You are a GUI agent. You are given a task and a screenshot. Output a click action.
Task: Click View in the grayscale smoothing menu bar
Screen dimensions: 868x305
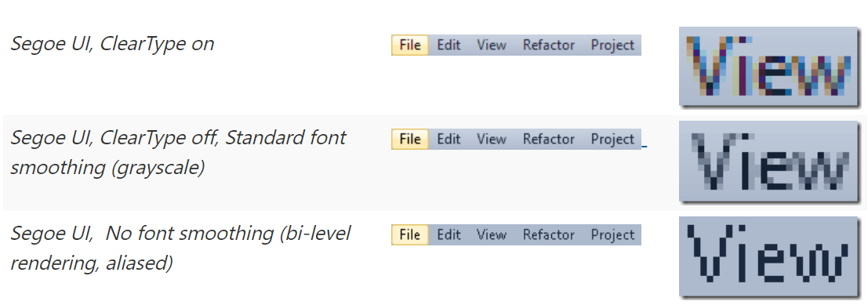492,139
